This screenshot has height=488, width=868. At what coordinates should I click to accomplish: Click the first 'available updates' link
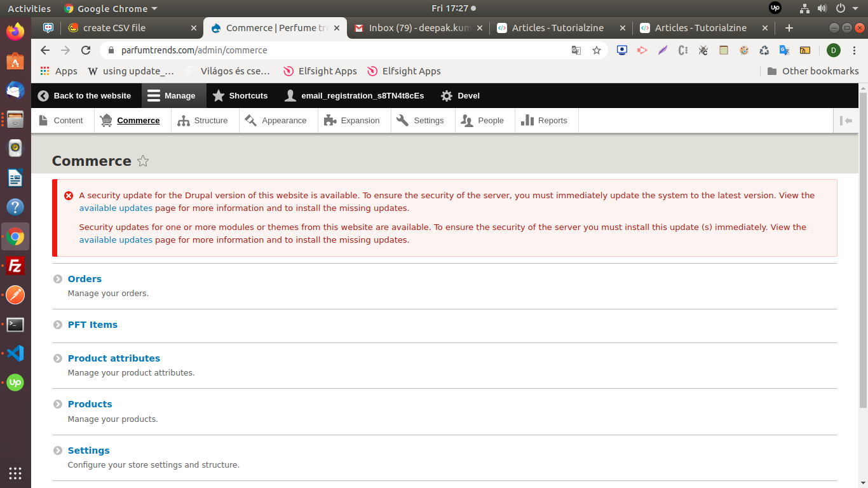(116, 208)
